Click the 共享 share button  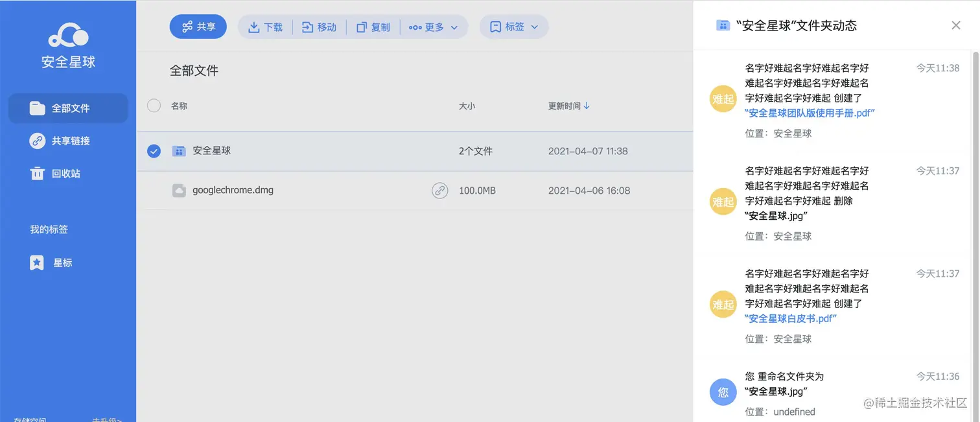click(198, 27)
